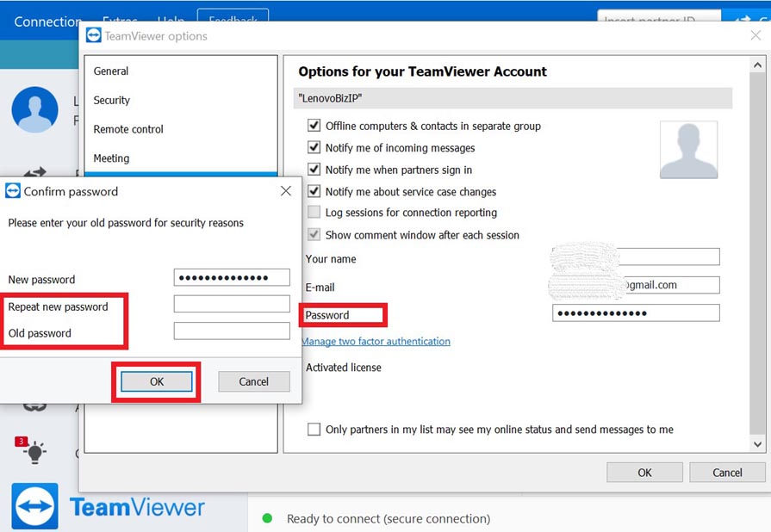Click the New password field
771x532 pixels.
click(x=232, y=277)
